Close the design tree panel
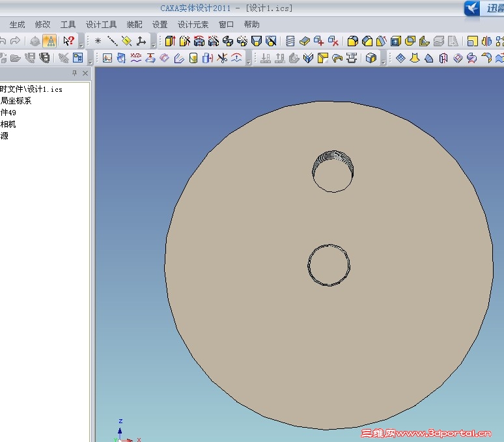Viewport: 504px width, 442px height. coord(85,73)
